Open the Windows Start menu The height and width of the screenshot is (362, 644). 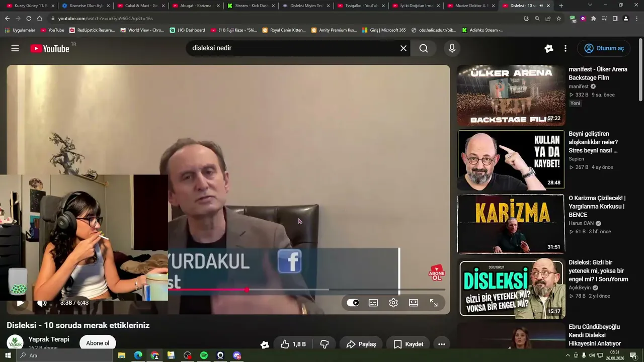[8, 355]
